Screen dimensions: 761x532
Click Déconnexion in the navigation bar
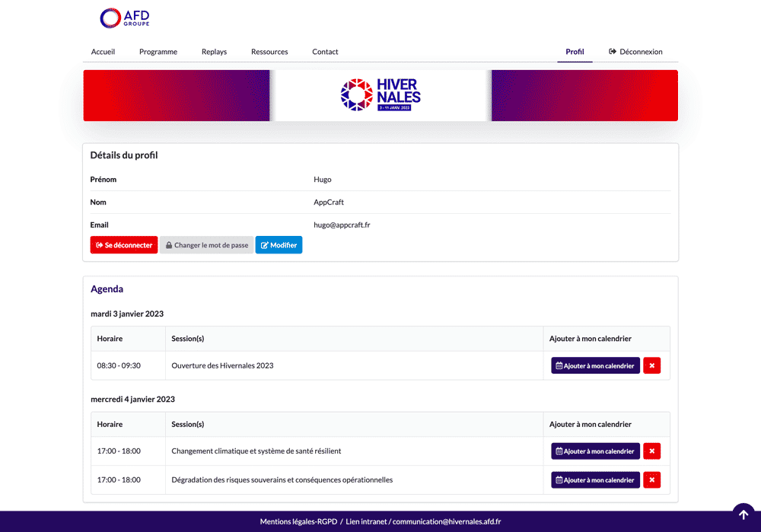pos(636,52)
